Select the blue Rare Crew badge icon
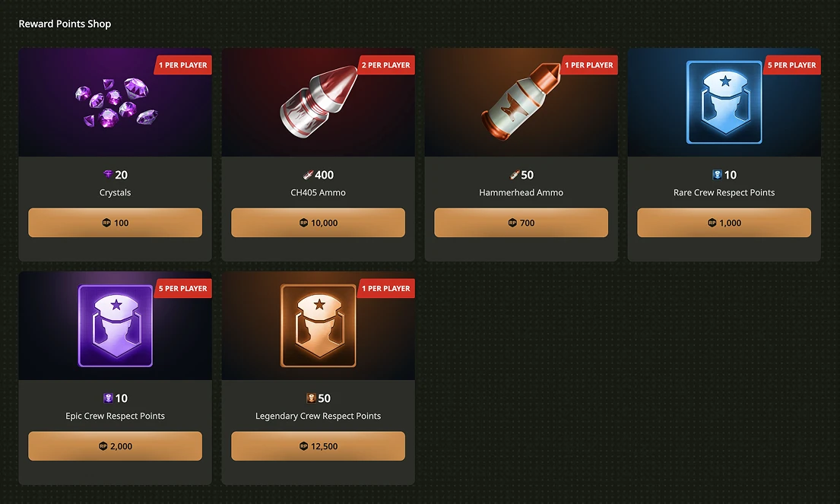The image size is (840, 504). pos(724,102)
